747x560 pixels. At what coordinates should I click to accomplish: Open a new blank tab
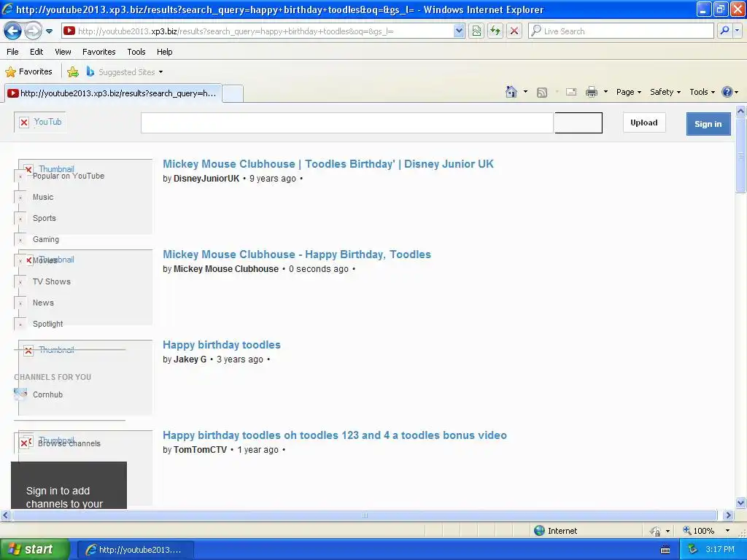point(233,93)
